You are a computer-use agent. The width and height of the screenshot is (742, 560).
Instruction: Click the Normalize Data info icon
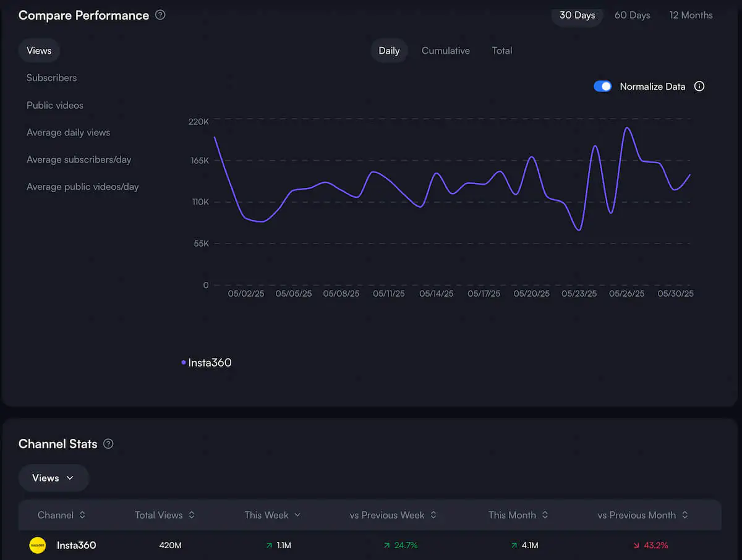pos(699,86)
